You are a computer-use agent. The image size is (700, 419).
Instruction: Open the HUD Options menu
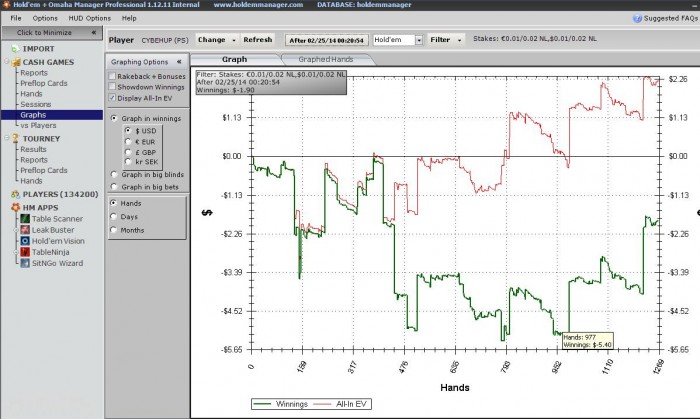pyautogui.click(x=89, y=18)
